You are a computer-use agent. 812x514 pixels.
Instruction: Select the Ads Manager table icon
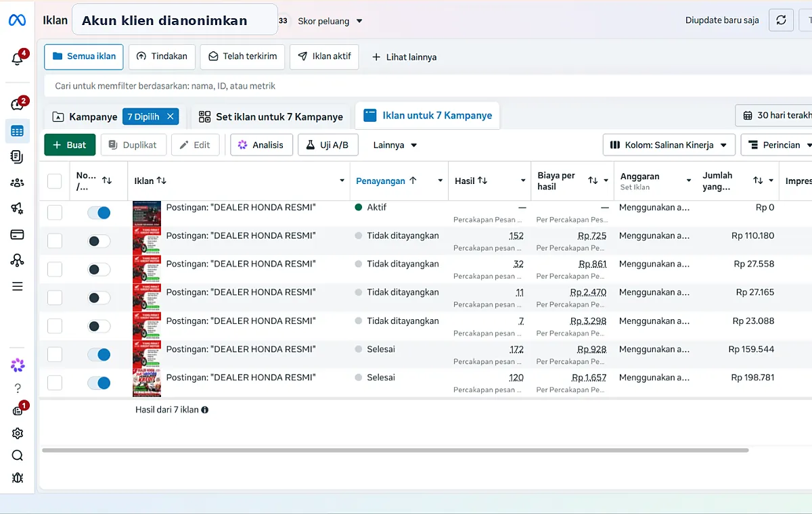point(18,131)
